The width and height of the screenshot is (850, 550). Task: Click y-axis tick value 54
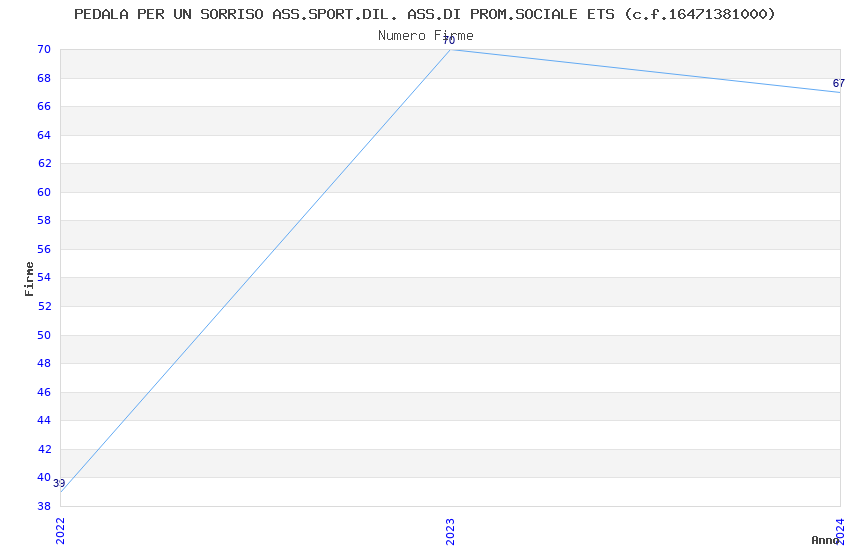44,277
